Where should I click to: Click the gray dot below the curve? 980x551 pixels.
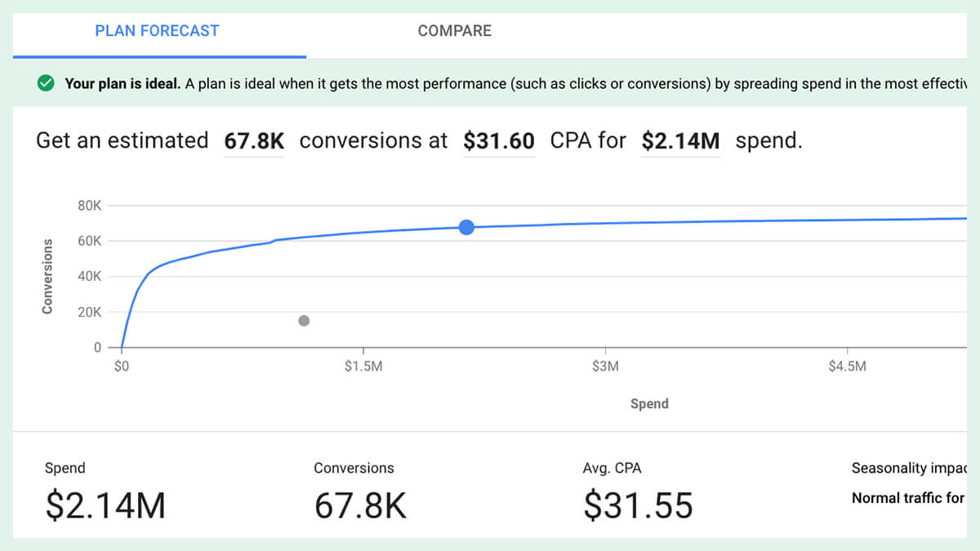303,321
